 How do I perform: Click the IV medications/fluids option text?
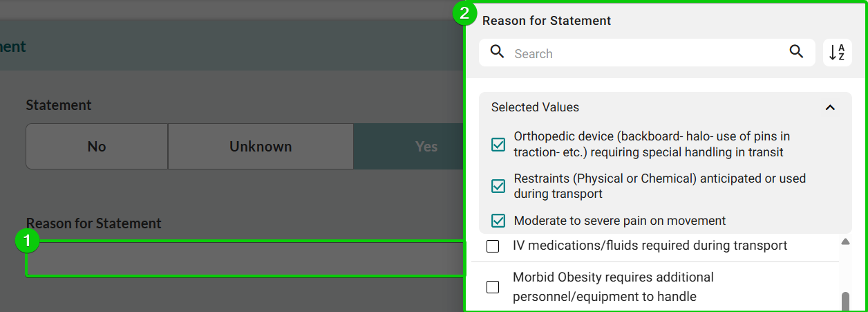650,246
